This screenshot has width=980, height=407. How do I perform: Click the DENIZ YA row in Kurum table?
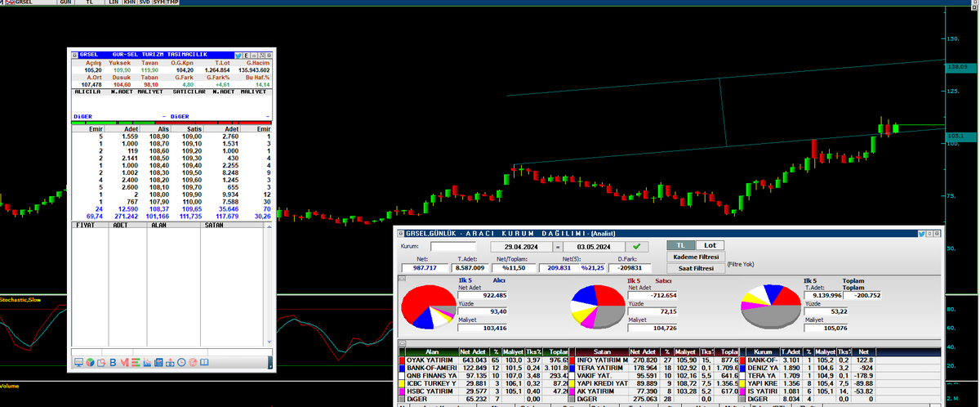point(840,368)
